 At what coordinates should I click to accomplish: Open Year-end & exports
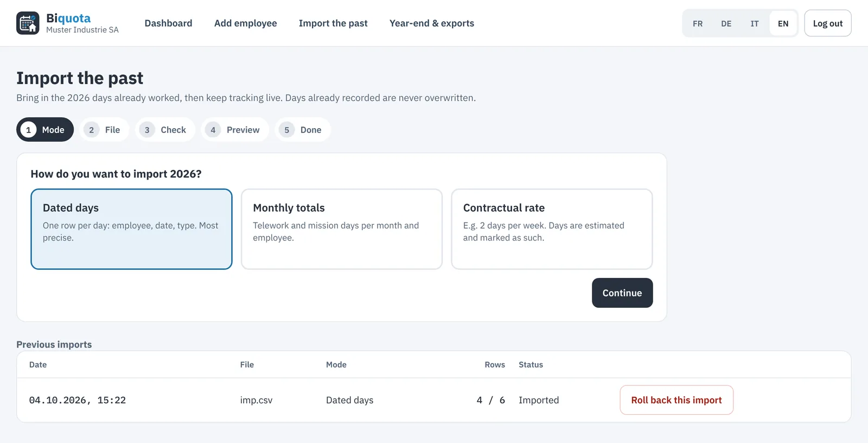pos(432,23)
